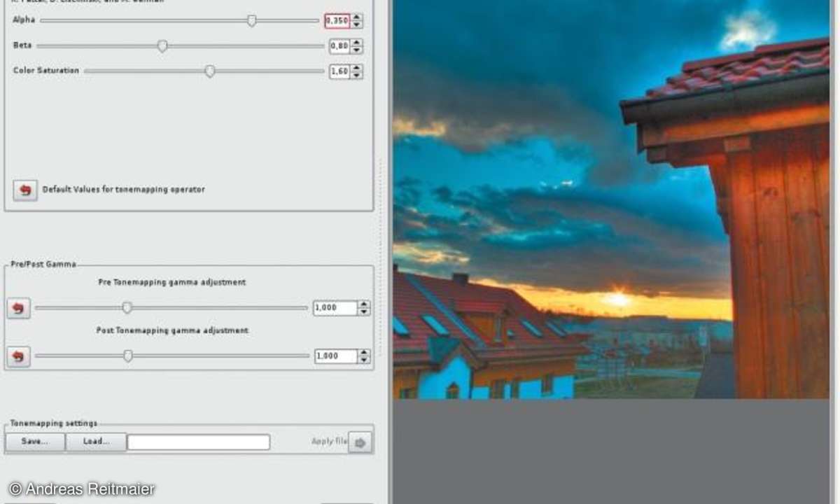Increase the Color Saturation value
The width and height of the screenshot is (840, 504).
click(x=356, y=68)
